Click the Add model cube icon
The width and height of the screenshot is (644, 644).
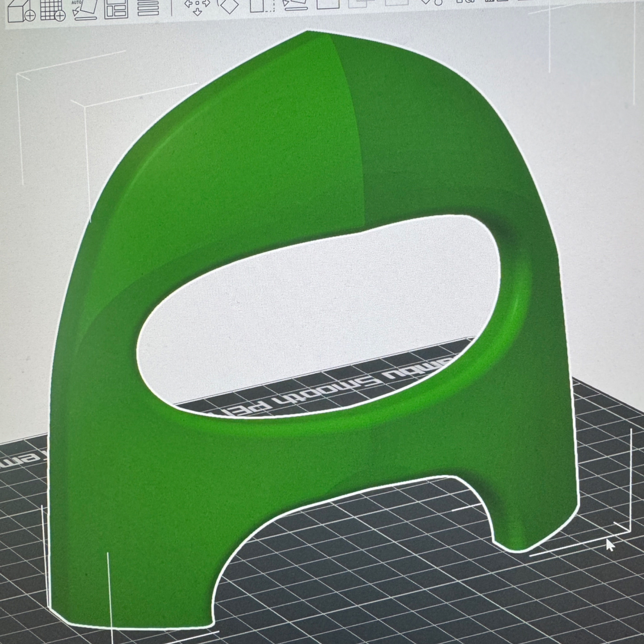[21, 11]
